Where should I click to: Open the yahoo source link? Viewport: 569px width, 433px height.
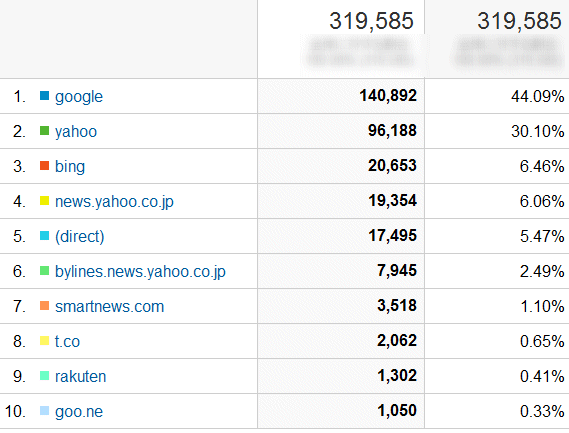tap(76, 132)
